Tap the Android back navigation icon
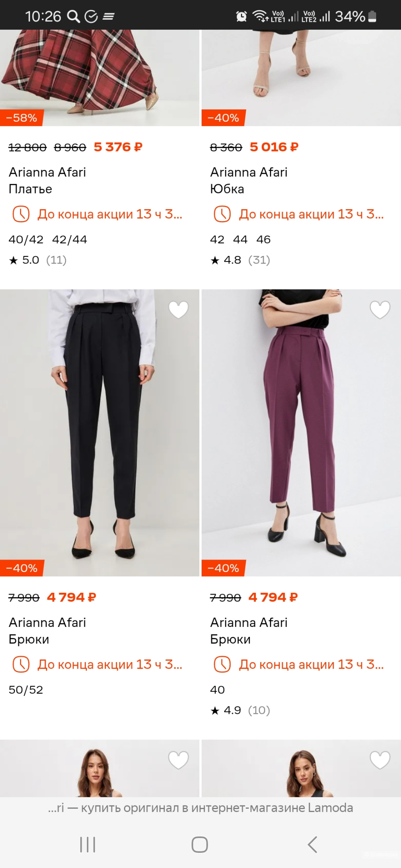Screen dimensions: 401x868 [312, 844]
